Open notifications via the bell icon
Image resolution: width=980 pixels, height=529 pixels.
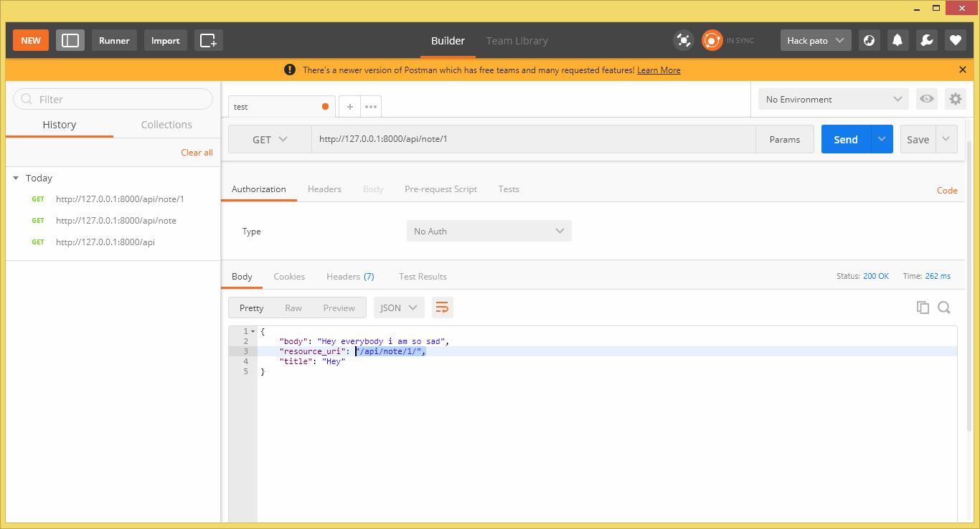(897, 40)
